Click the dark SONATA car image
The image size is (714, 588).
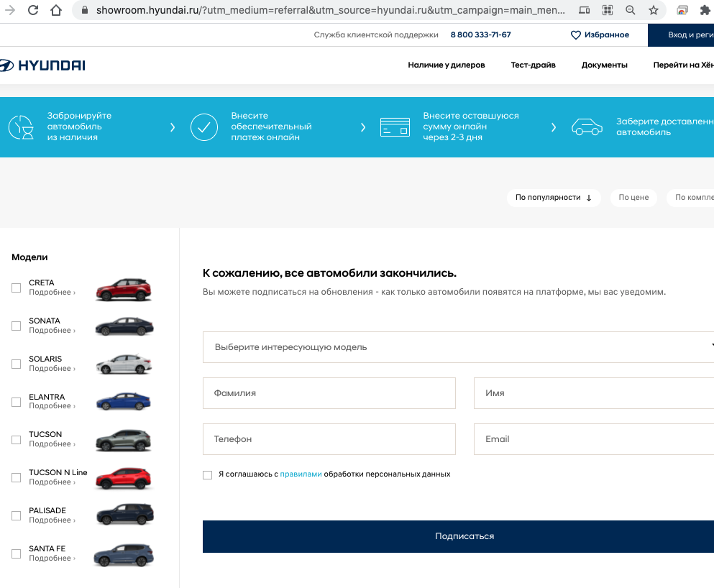pos(124,326)
